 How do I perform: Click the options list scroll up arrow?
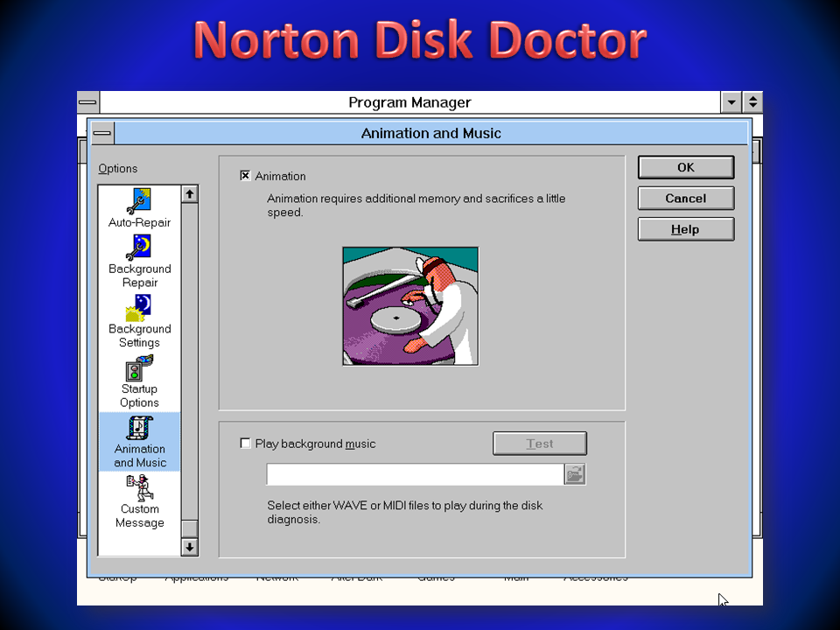tap(190, 194)
